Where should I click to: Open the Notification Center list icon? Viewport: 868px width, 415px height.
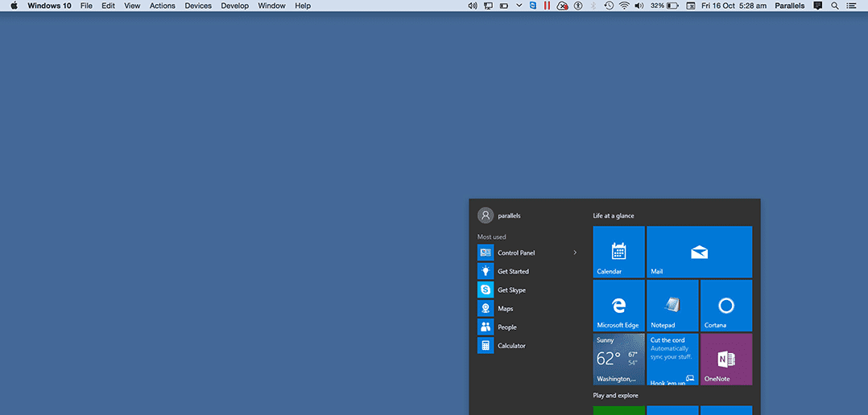[x=851, y=6]
